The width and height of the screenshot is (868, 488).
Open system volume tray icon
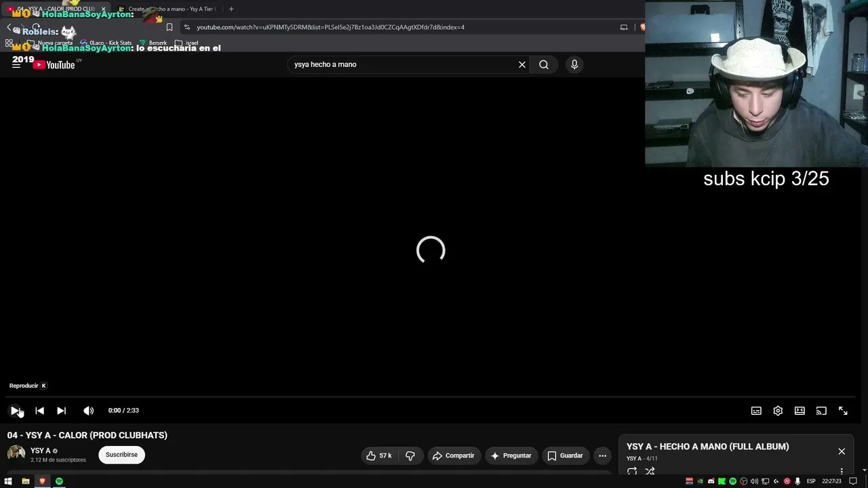coord(755,481)
